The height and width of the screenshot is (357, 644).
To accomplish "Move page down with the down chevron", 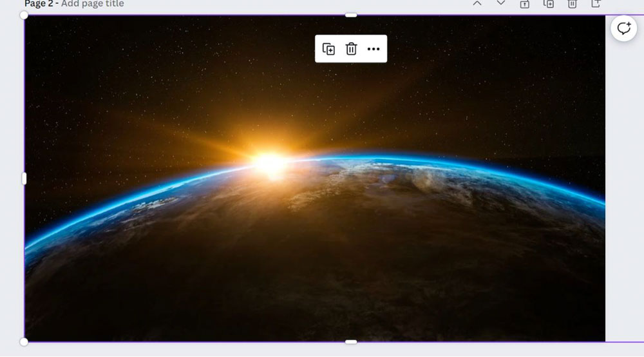I will 500,3.
